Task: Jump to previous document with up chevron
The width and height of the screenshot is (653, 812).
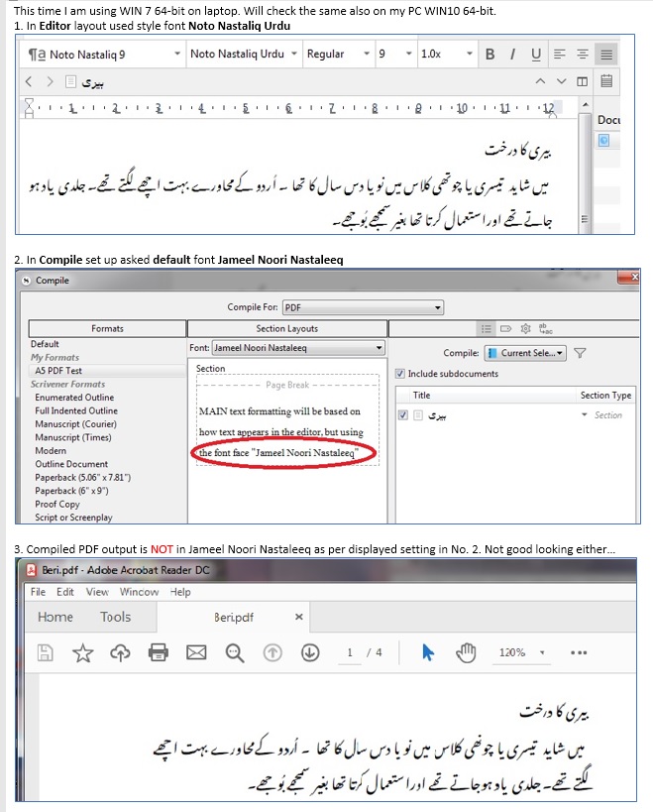Action: [x=540, y=81]
